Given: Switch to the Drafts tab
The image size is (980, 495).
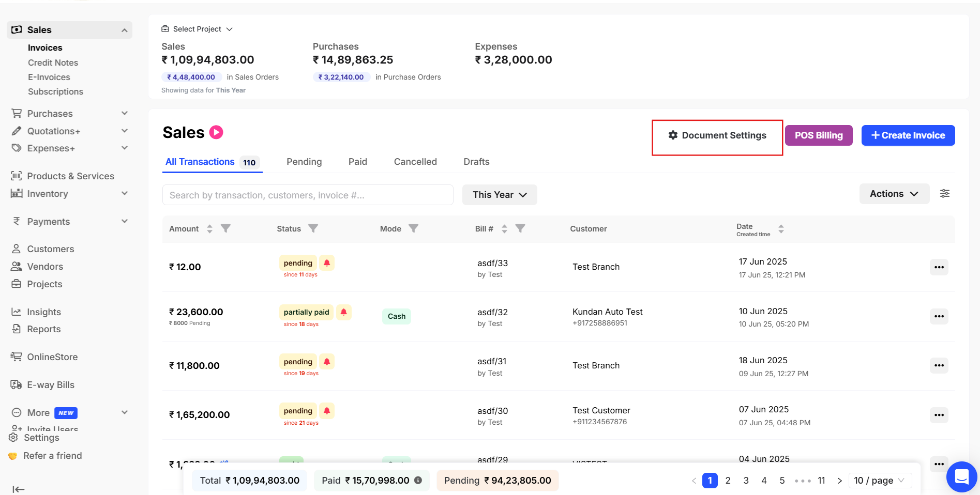Looking at the screenshot, I should click(476, 162).
